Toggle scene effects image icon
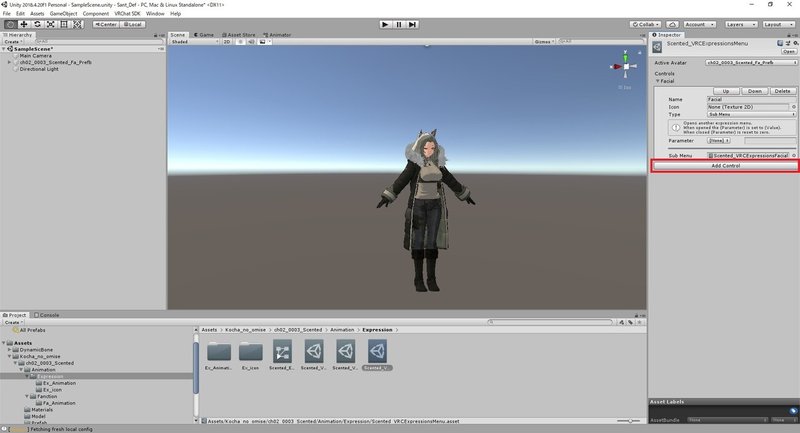 (x=263, y=42)
